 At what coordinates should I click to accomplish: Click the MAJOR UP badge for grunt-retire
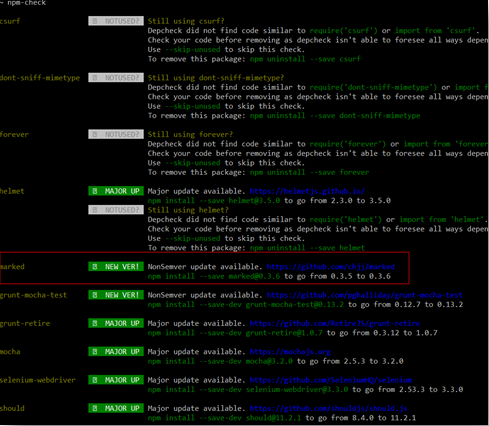pyautogui.click(x=116, y=323)
